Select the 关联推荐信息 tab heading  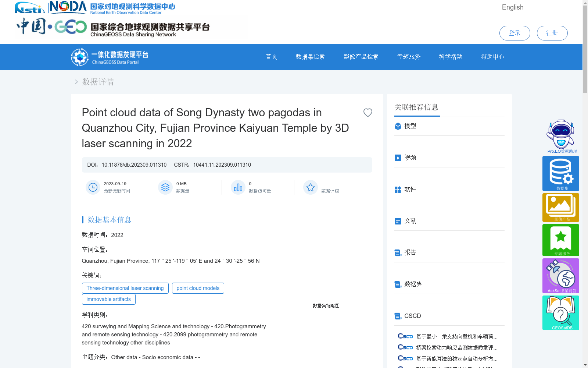click(416, 107)
